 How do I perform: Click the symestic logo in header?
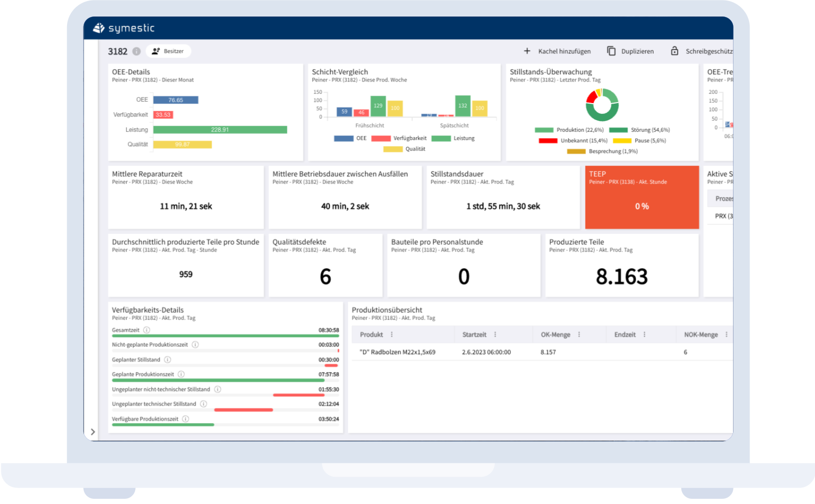(x=124, y=28)
